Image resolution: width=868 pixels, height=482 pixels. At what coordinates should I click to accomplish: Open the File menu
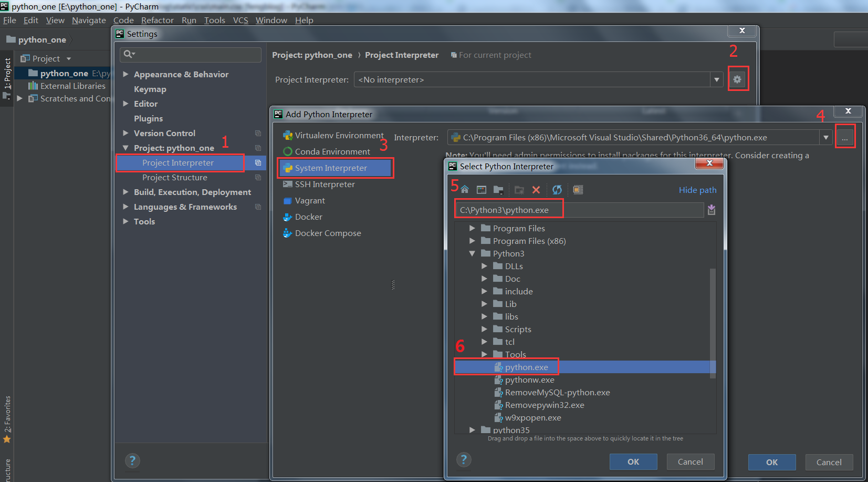coord(9,20)
